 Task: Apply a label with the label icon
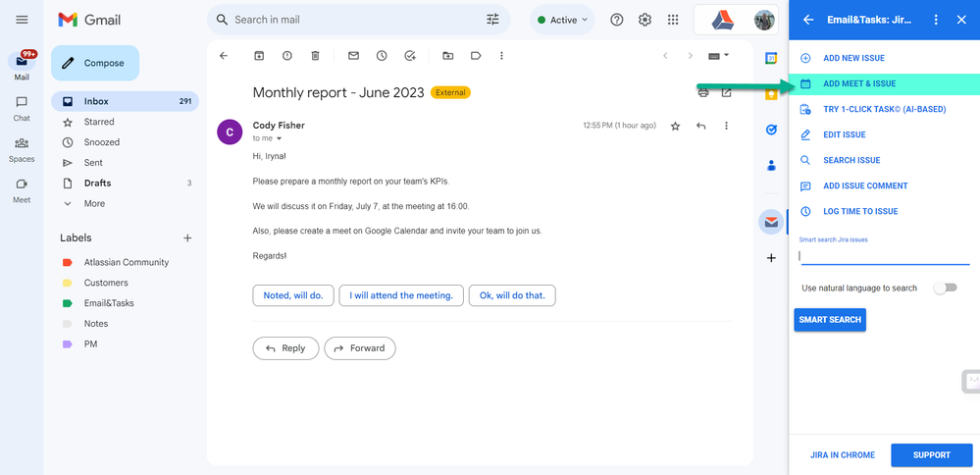[x=476, y=56]
